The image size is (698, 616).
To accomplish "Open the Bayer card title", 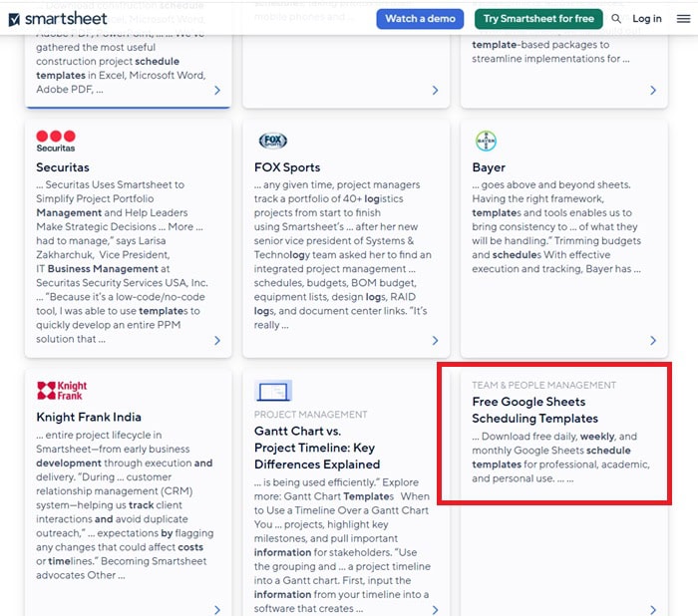I will pyautogui.click(x=489, y=167).
